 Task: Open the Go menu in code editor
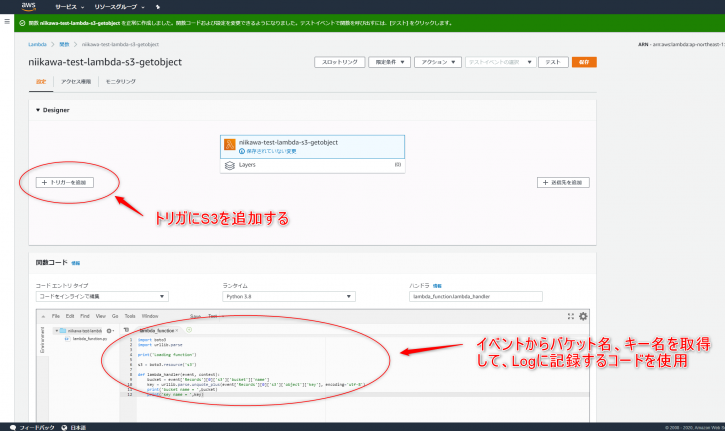(x=115, y=316)
